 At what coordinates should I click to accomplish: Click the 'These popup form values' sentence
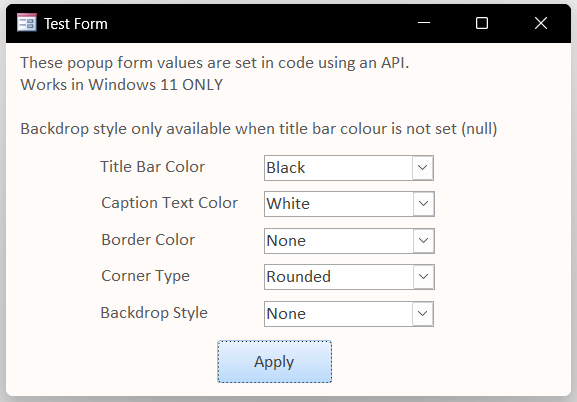click(x=215, y=63)
